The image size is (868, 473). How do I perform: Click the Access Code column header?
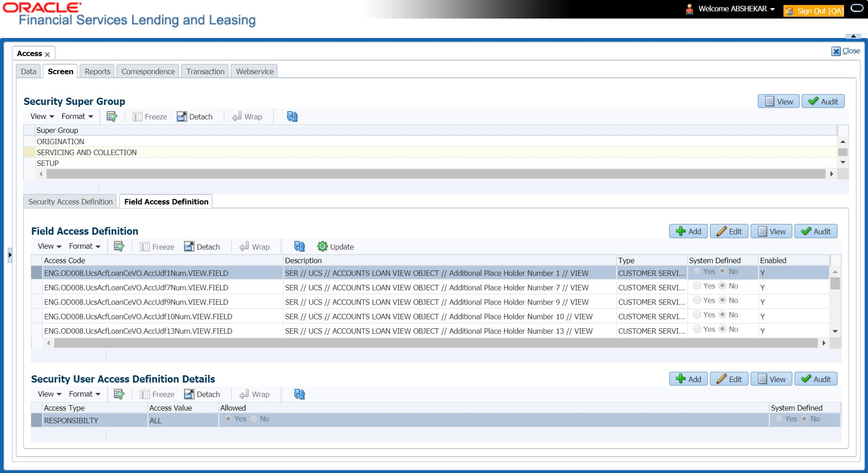click(163, 260)
